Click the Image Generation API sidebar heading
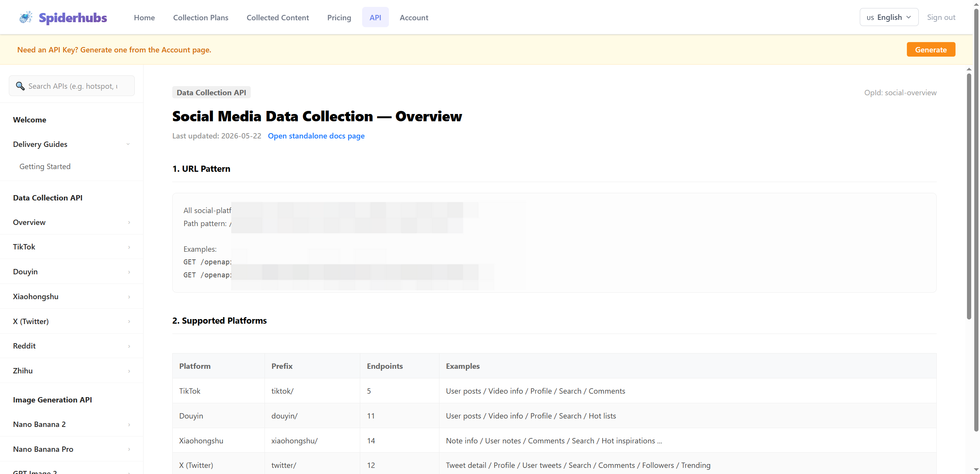980x474 pixels. (x=52, y=400)
